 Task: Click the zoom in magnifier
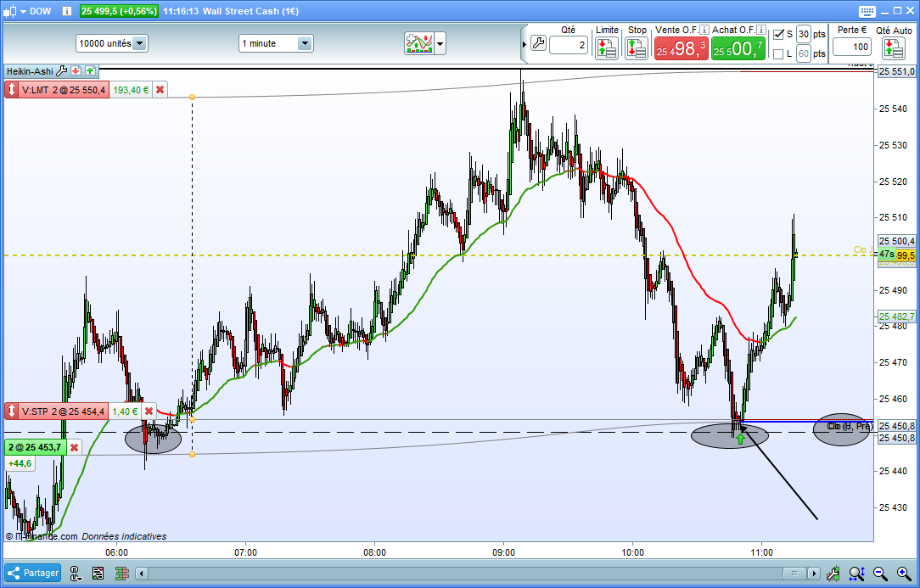pyautogui.click(x=904, y=574)
